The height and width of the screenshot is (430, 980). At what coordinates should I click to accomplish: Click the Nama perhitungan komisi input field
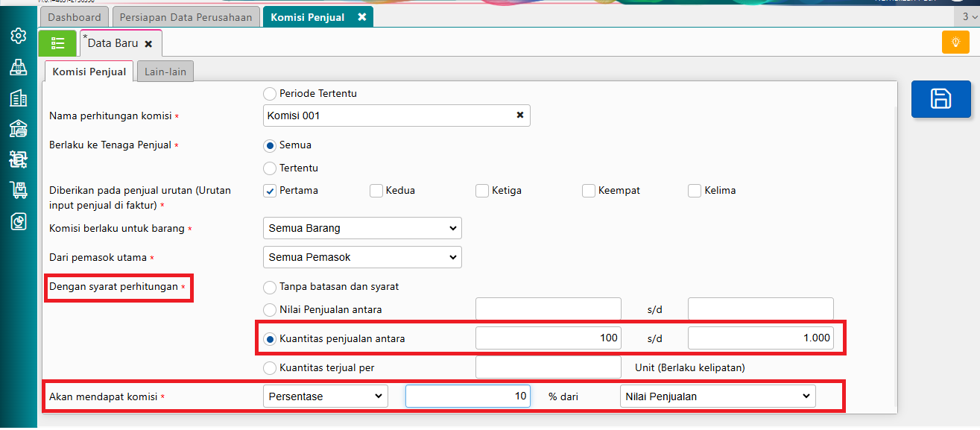coord(396,116)
